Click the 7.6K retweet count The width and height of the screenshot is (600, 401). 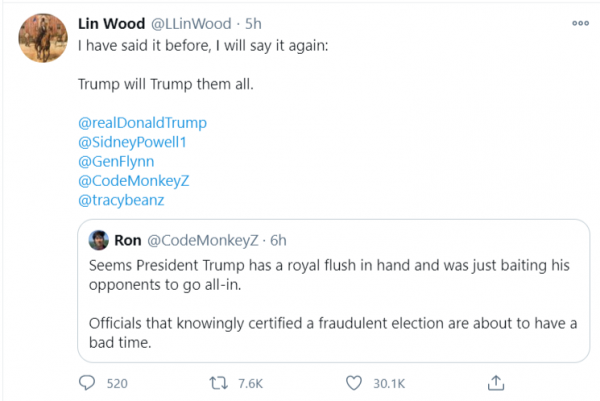click(x=250, y=382)
